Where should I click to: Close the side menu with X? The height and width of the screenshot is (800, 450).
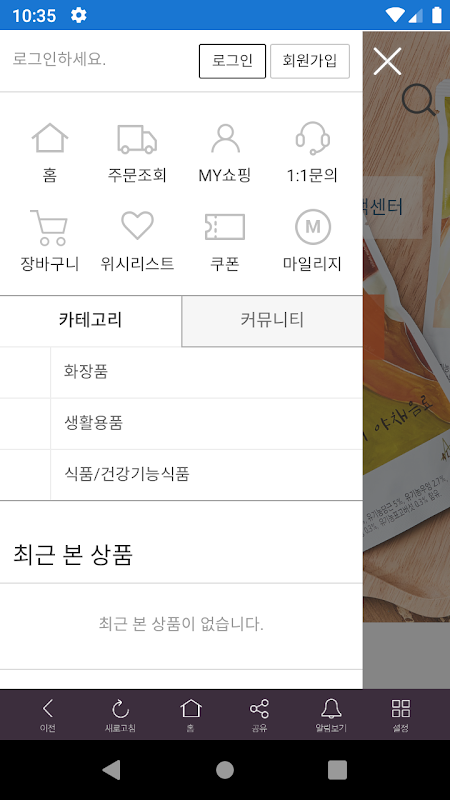(x=387, y=61)
